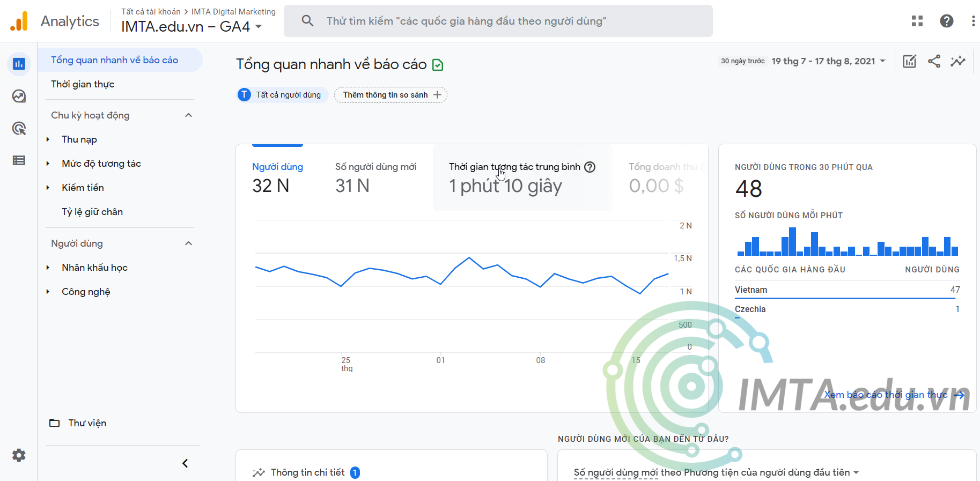Screen dimensions: 980x481
Task: Open the Reports icon in left rail
Action: [x=19, y=64]
